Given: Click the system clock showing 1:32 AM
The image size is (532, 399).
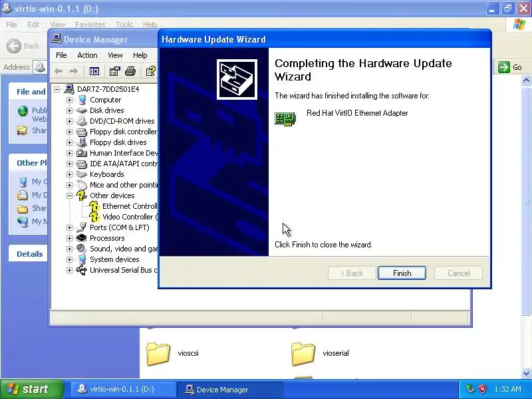Looking at the screenshot, I should (x=507, y=390).
